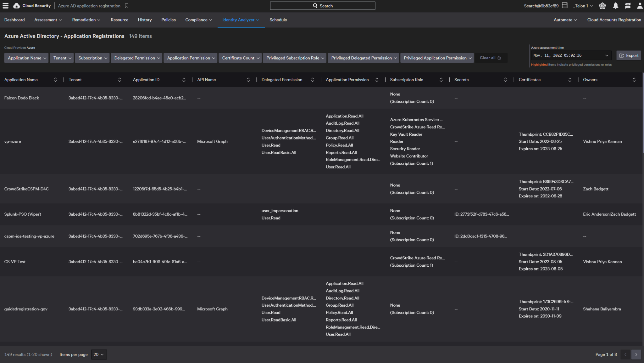Click the pentagon compliance badge icon

[x=602, y=6]
